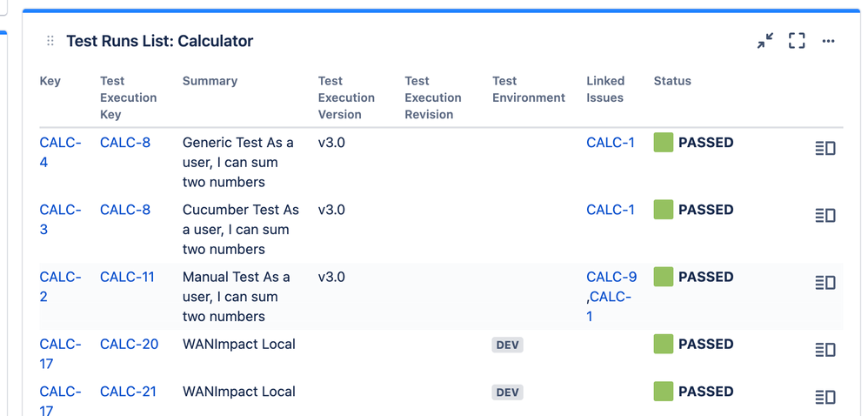Open test execution CALC-20

129,344
